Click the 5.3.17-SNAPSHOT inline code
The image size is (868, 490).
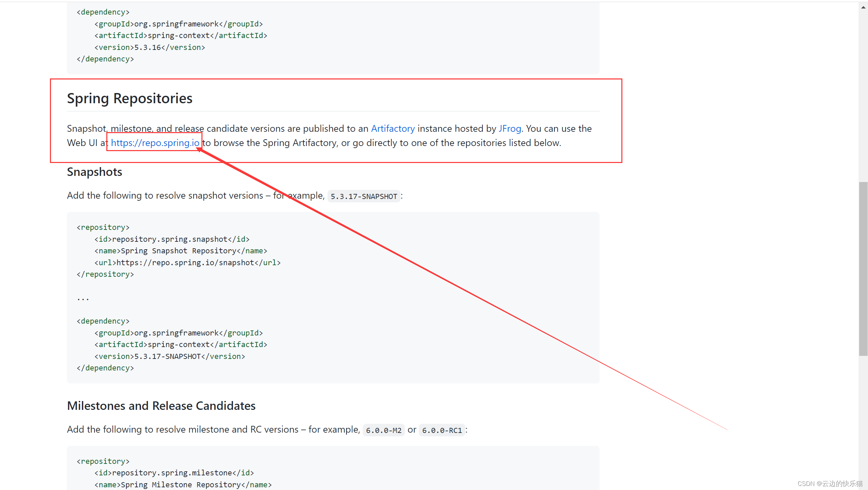[364, 196]
